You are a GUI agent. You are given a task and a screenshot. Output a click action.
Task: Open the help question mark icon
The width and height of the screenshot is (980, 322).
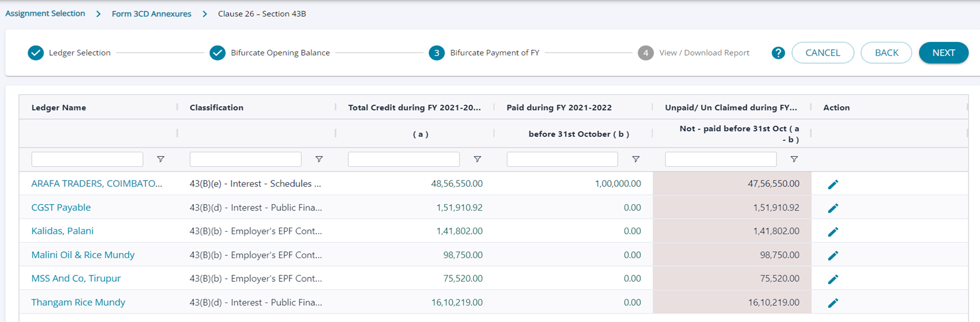[x=778, y=53]
